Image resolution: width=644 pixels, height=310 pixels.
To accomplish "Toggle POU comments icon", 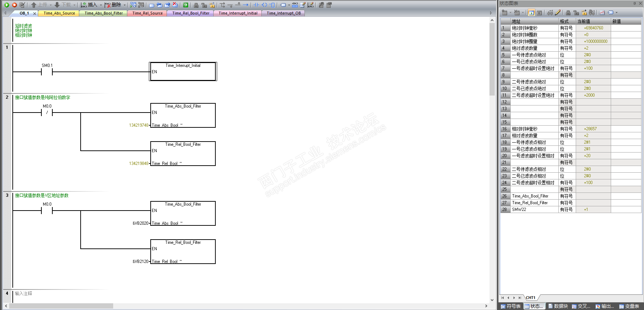I will [303, 5].
